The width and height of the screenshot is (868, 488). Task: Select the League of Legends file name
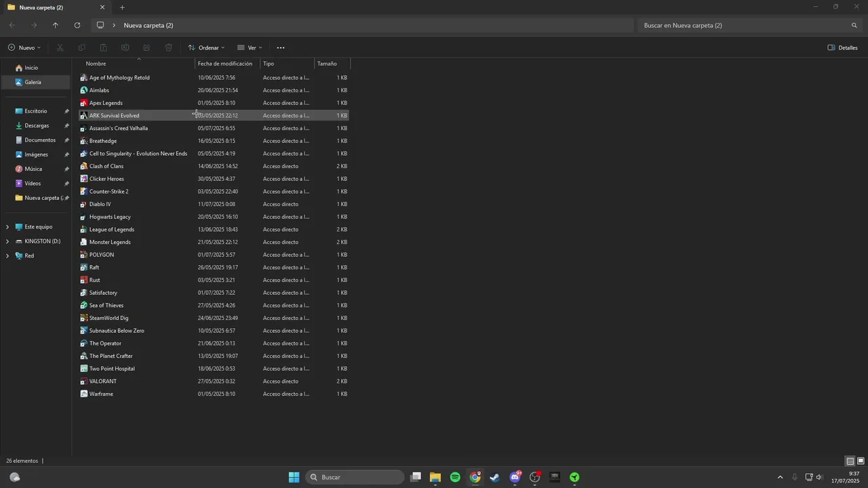(112, 229)
